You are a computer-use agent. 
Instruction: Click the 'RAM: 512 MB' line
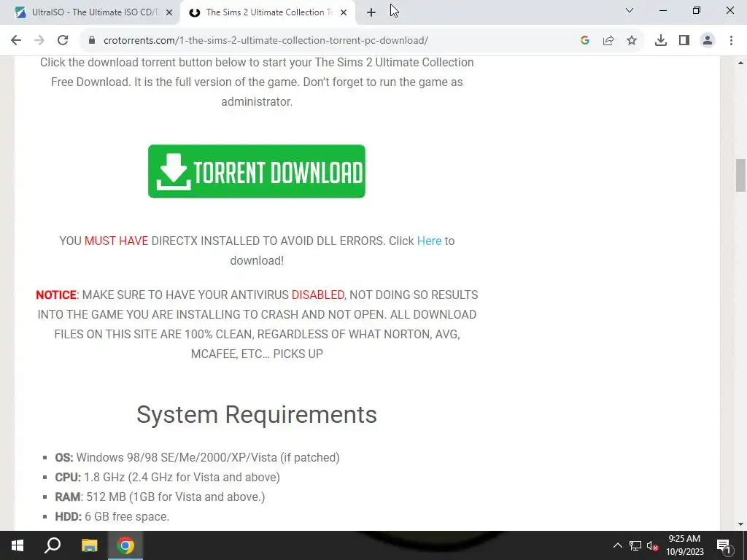tap(160, 497)
